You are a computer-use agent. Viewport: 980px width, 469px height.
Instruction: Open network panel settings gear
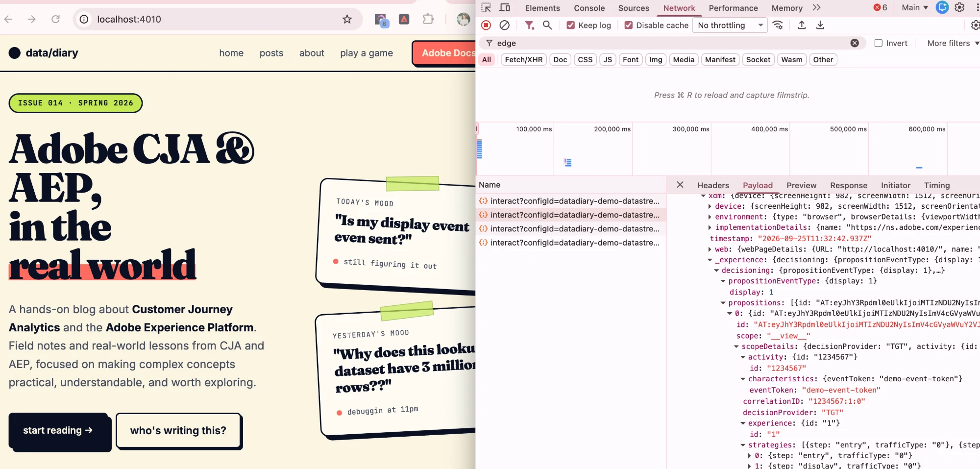pyautogui.click(x=975, y=25)
